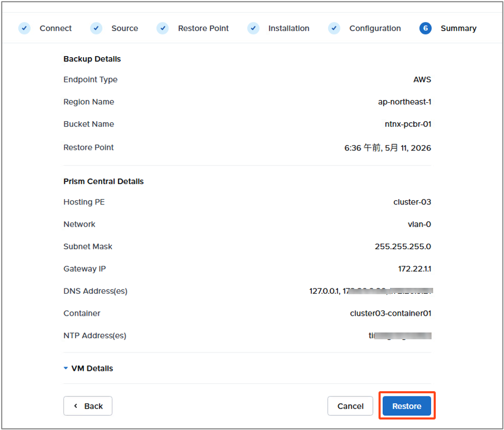Click the Bucket Name label
The height and width of the screenshot is (430, 504).
pos(89,124)
